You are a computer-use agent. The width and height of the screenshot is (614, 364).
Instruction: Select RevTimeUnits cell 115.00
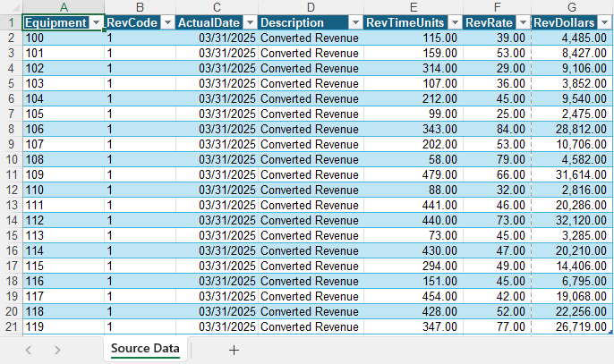tap(414, 38)
